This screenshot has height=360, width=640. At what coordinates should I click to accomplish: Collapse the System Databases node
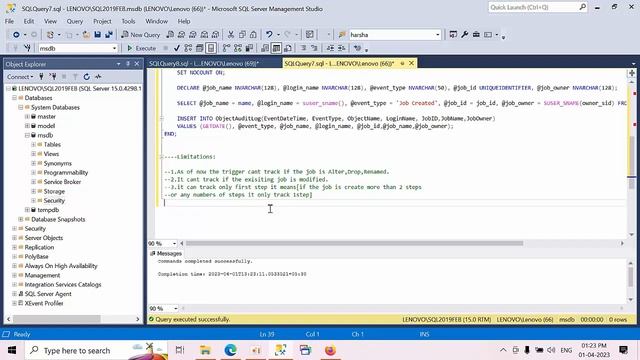[x=21, y=107]
